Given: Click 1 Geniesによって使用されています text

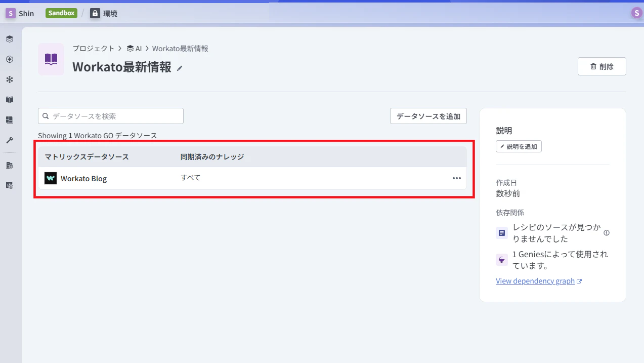Looking at the screenshot, I should point(560,260).
